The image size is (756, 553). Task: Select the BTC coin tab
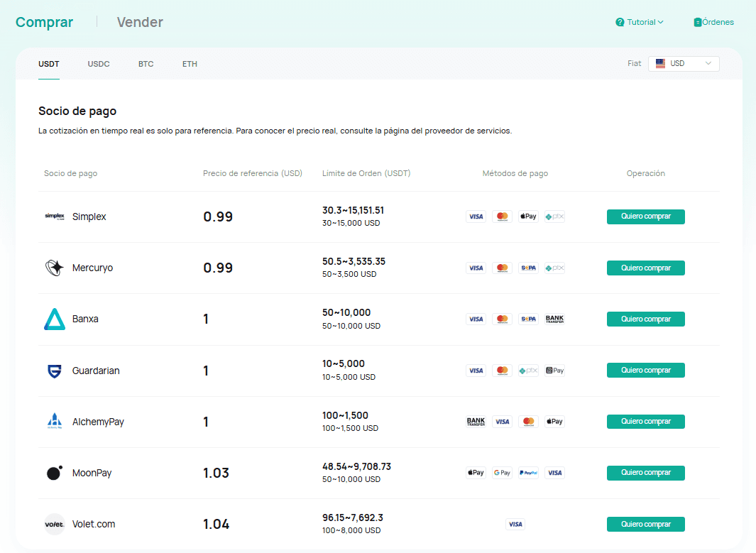tap(146, 64)
